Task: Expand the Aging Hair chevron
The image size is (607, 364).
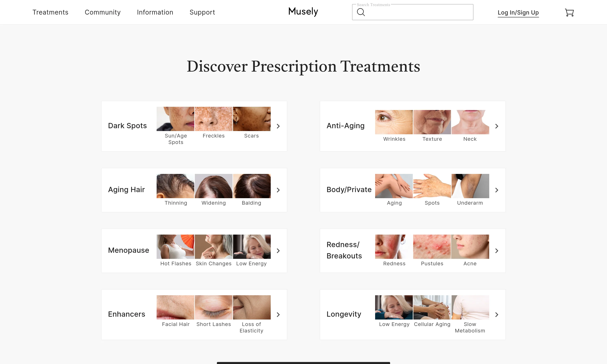Action: (x=278, y=190)
